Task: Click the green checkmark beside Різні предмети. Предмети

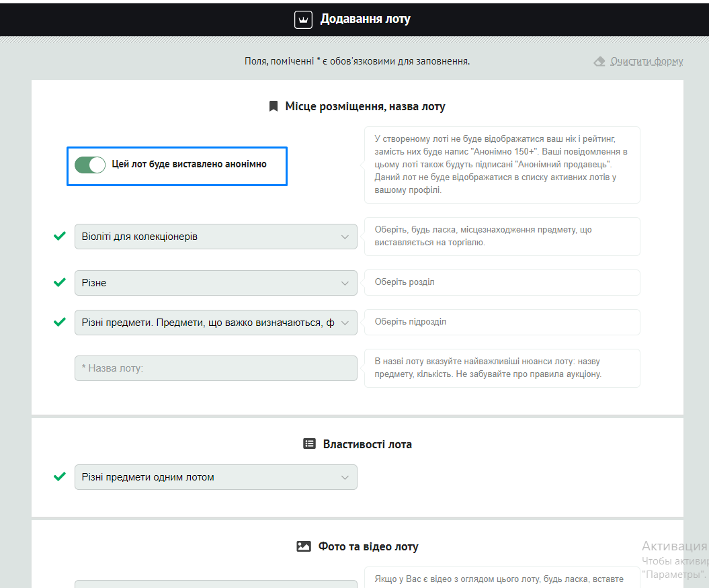Action: tap(60, 322)
